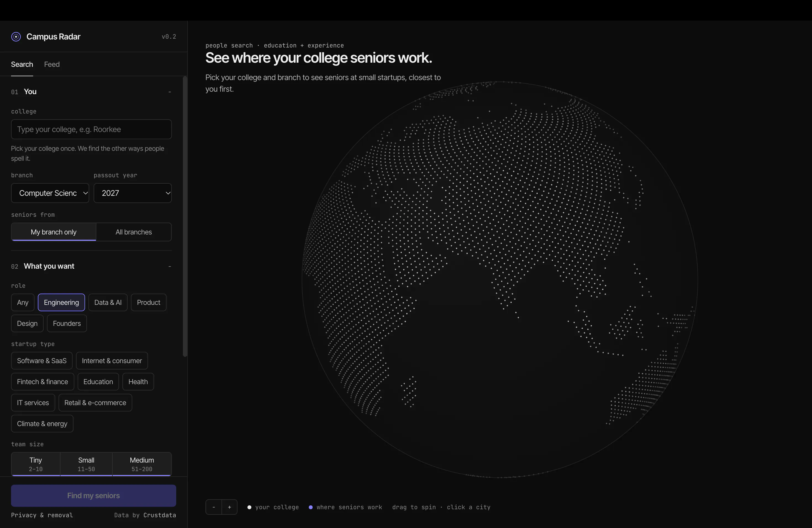Open the passout year dropdown
812x528 pixels.
tap(133, 193)
